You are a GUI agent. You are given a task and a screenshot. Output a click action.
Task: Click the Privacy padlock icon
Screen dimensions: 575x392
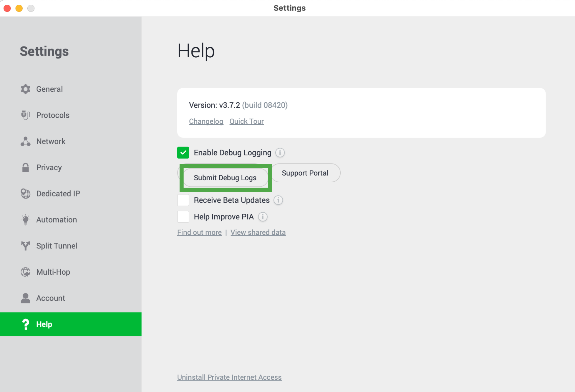pyautogui.click(x=26, y=167)
